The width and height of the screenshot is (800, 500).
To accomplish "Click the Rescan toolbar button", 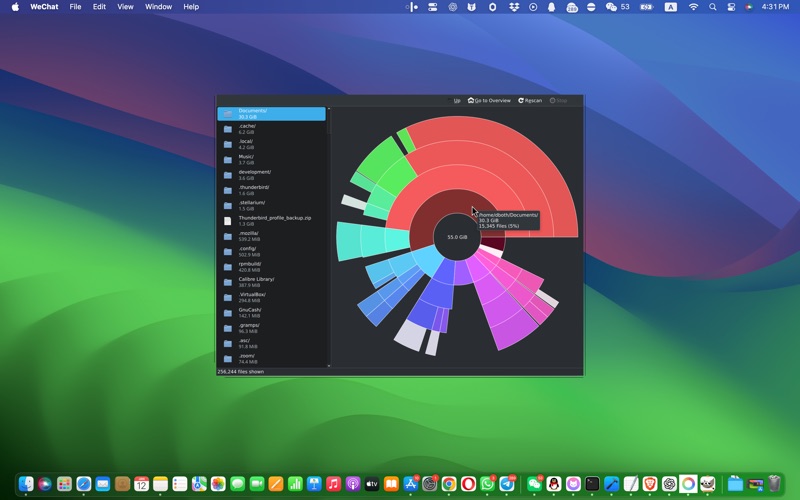I will pos(530,100).
